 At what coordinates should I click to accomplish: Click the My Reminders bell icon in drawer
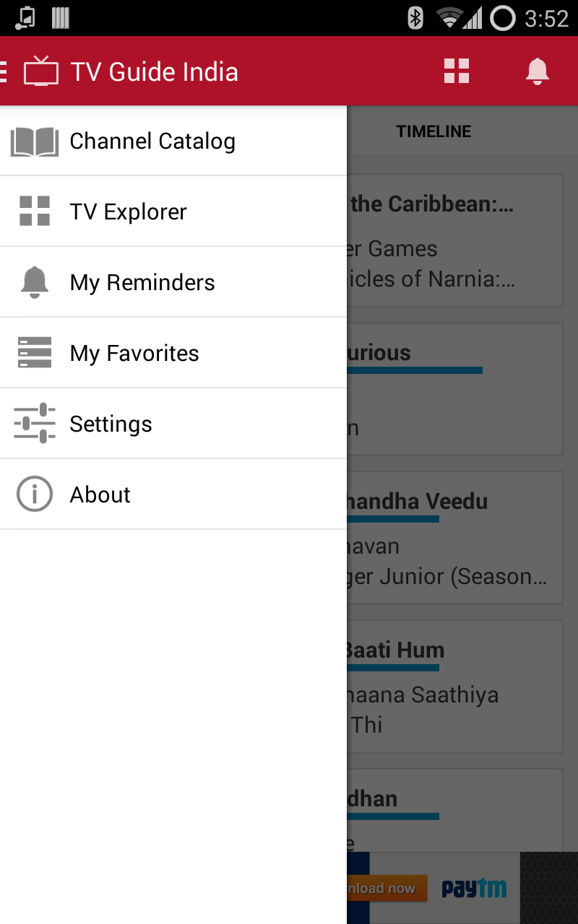tap(34, 282)
